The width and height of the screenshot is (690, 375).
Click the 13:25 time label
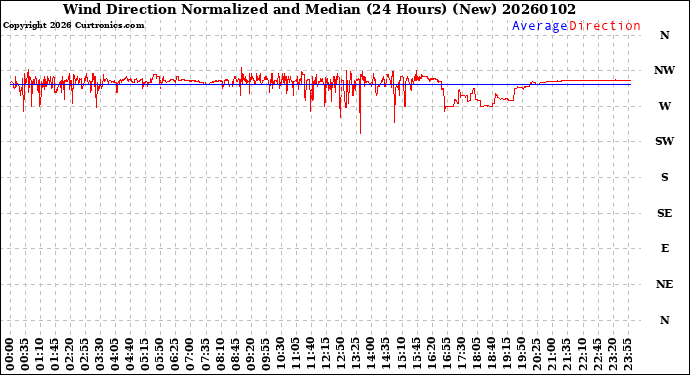tap(355, 354)
